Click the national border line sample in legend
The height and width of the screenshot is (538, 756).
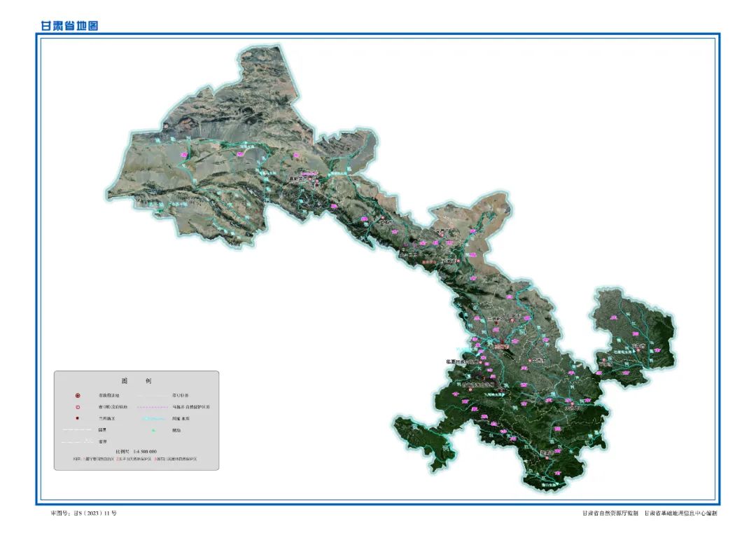(78, 430)
